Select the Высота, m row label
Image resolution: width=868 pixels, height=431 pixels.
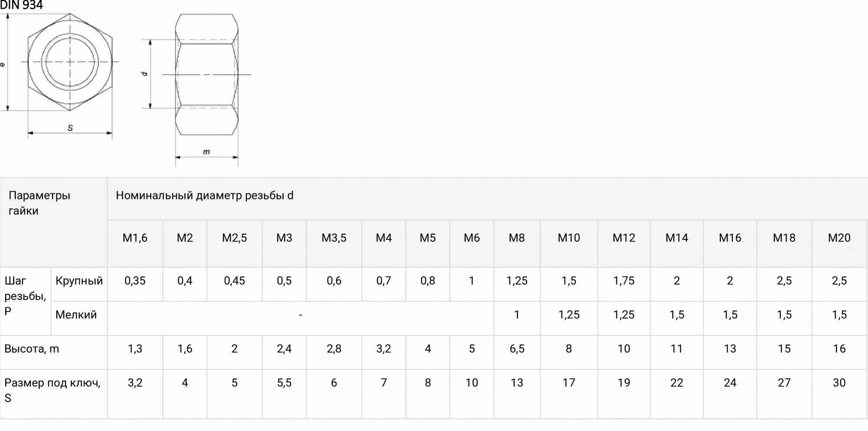pos(32,349)
